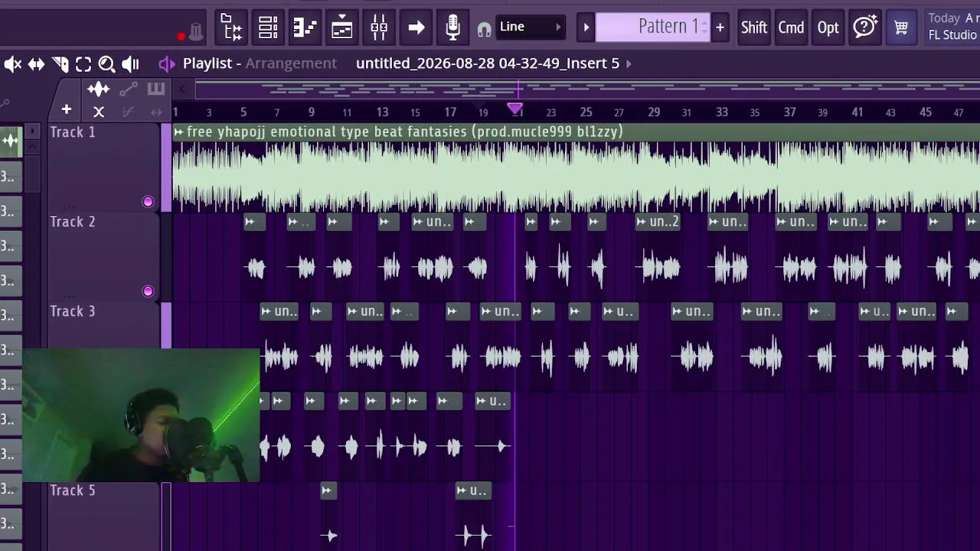Open the plugin browser picker icon

[x=231, y=28]
